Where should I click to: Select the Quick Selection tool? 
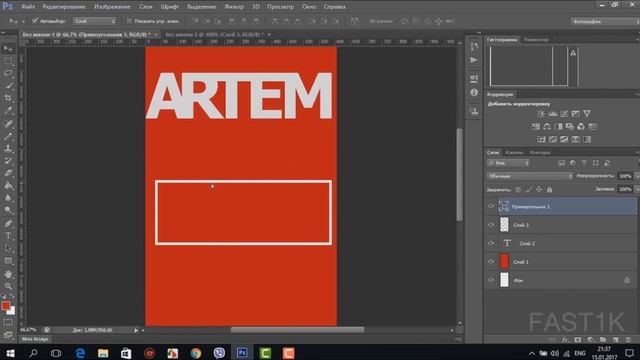point(8,86)
